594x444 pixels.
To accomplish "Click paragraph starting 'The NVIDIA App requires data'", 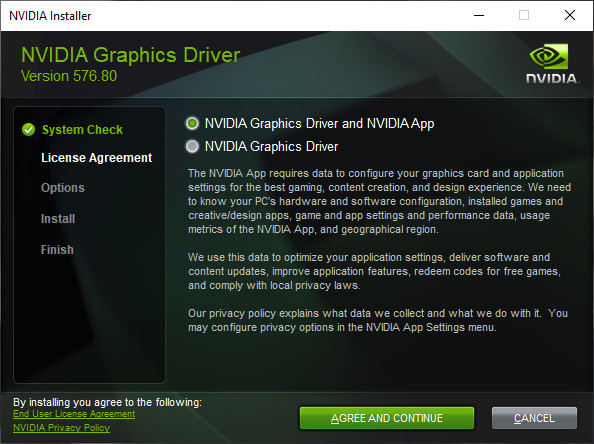I will 379,201.
